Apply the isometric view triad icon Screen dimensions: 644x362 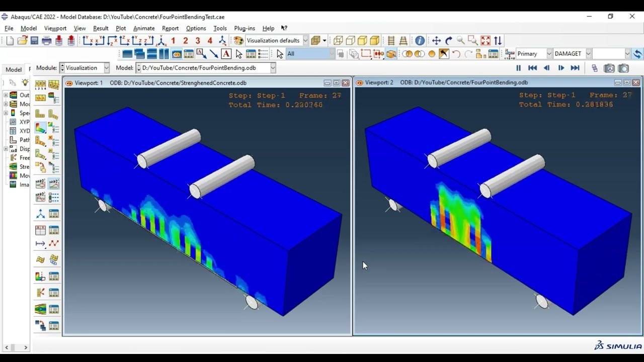161,41
